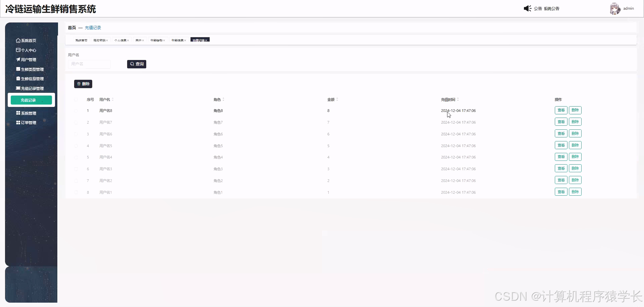Click the grid icon beside 系统管理
The height and width of the screenshot is (307, 644).
tap(18, 113)
